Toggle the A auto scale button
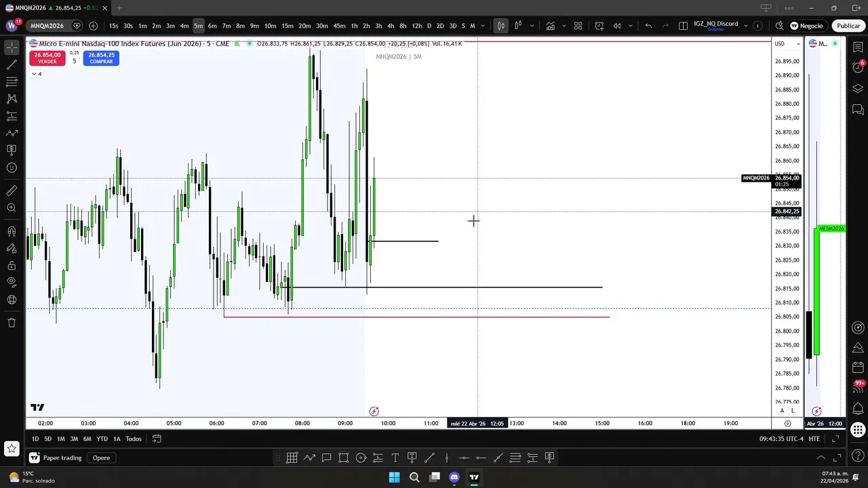 pos(782,411)
